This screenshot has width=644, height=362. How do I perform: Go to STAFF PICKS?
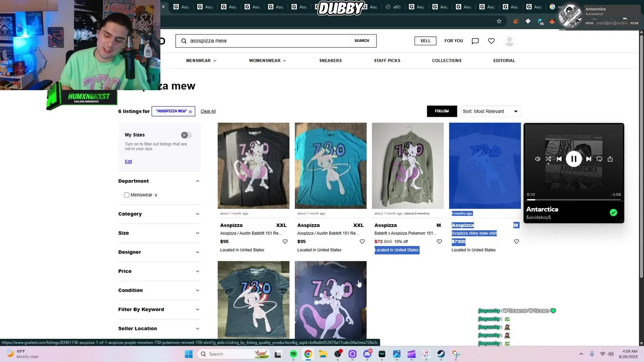pyautogui.click(x=387, y=60)
